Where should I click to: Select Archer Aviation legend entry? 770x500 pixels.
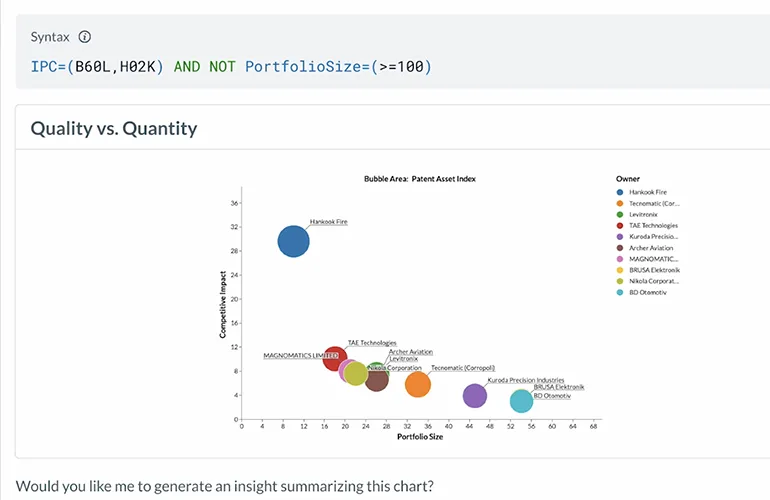(651, 248)
